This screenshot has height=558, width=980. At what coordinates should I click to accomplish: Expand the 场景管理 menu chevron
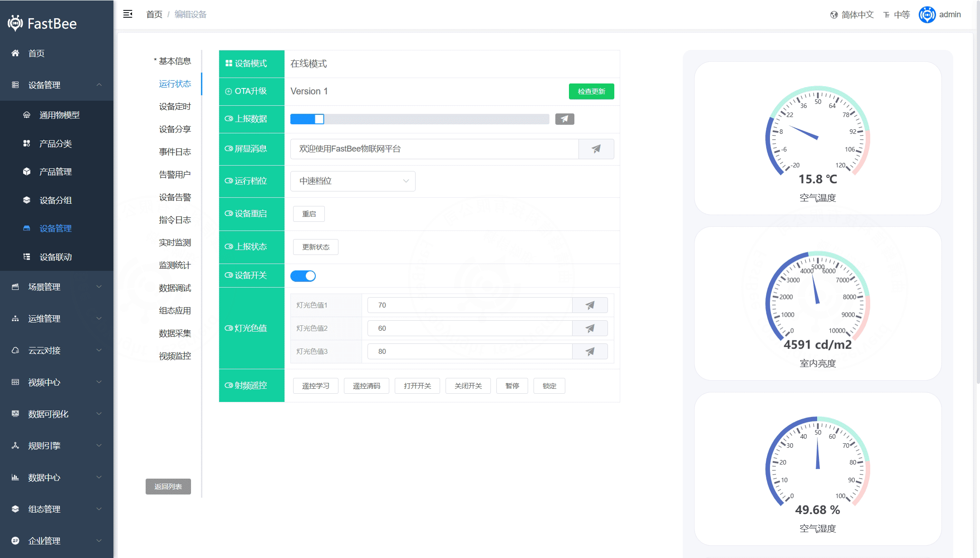pos(99,287)
